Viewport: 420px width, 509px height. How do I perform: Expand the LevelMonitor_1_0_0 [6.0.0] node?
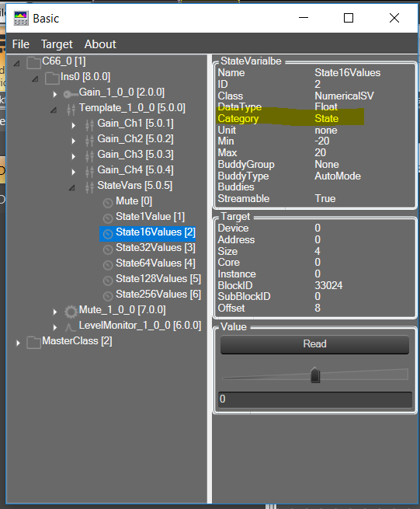click(55, 327)
